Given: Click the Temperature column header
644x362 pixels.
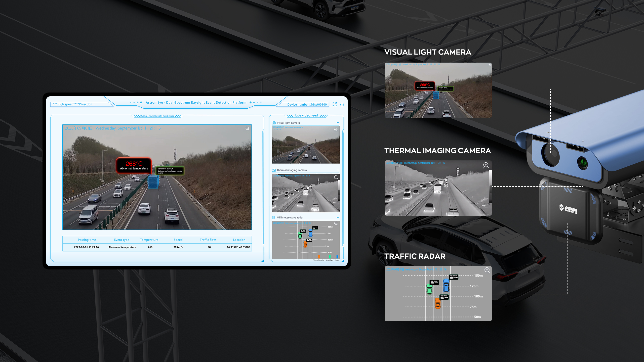Looking at the screenshot, I should click(x=149, y=240).
